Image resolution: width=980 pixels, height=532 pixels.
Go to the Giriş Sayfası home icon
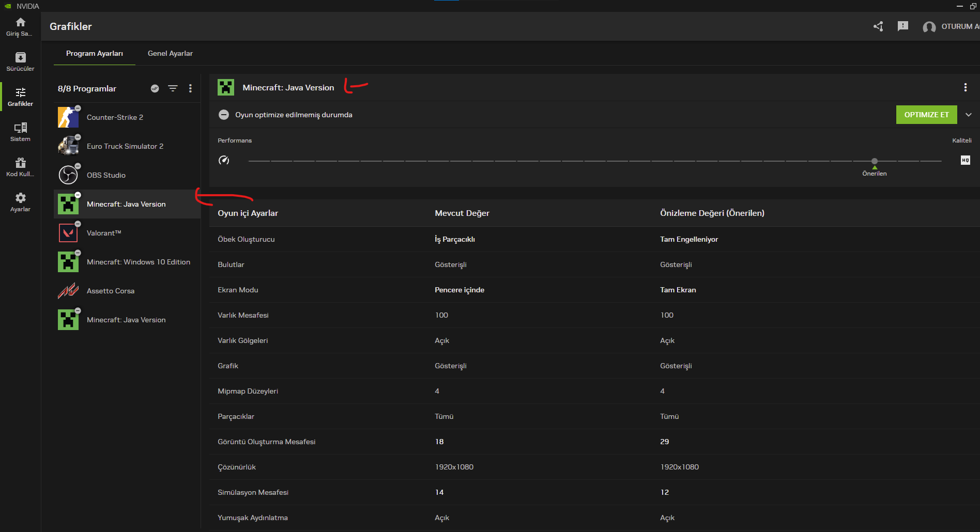20,22
